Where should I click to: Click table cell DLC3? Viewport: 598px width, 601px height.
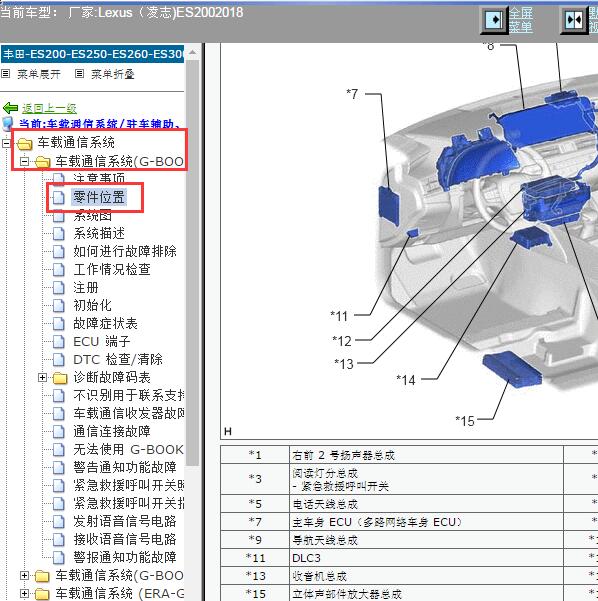click(426, 558)
